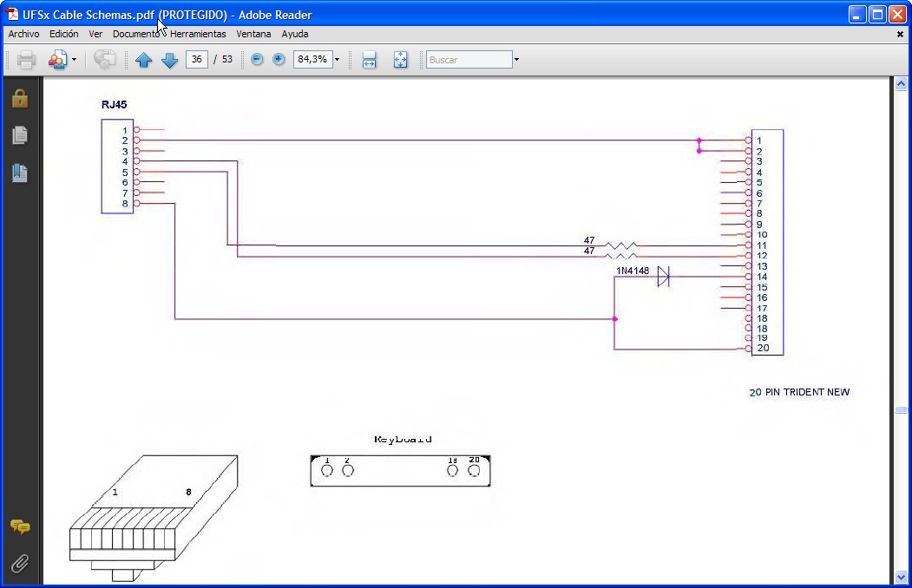The image size is (912, 588).
Task: Click the greyed-out email/send globe icon
Action: click(x=105, y=59)
